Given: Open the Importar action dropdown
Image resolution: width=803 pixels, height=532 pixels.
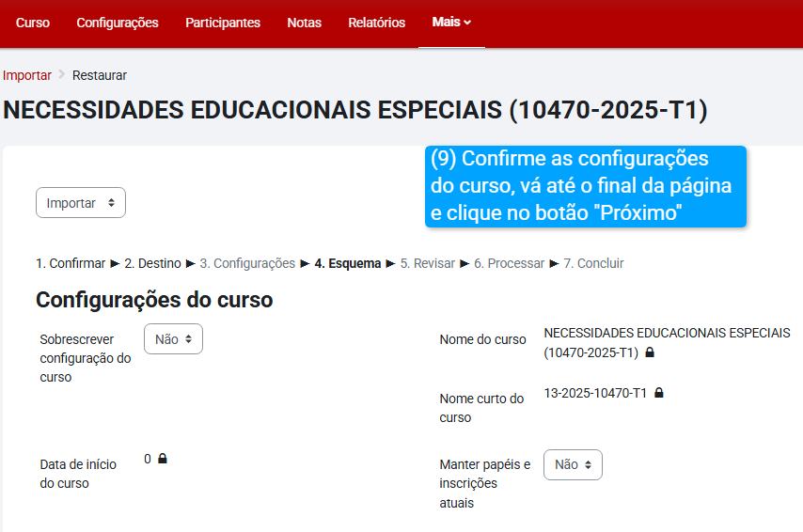Looking at the screenshot, I should (81, 203).
